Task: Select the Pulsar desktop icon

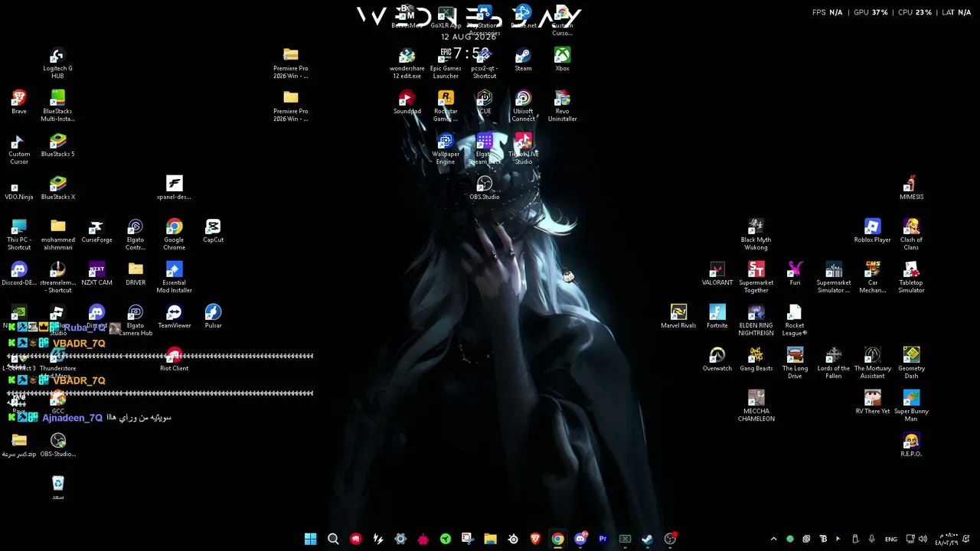Action: (x=213, y=317)
